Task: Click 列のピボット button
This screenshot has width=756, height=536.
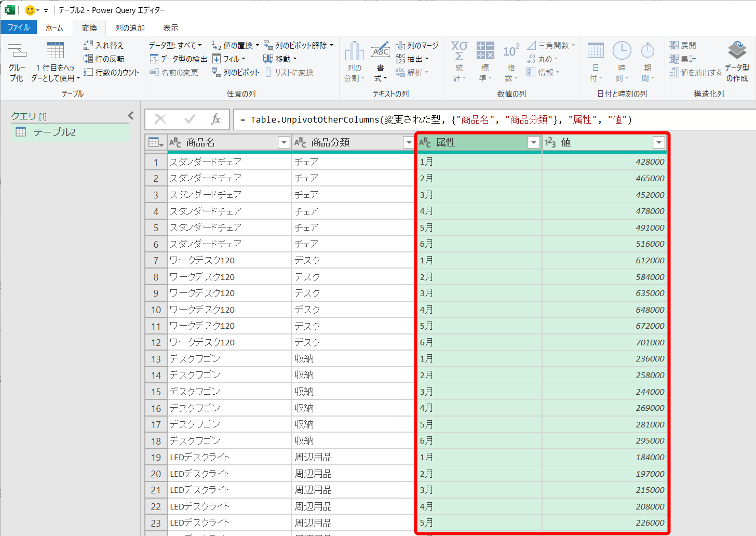Action: [235, 72]
